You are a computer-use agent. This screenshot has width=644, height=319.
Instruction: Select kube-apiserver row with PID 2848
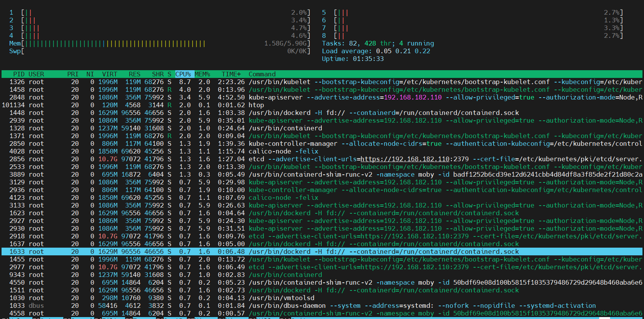pos(322,97)
